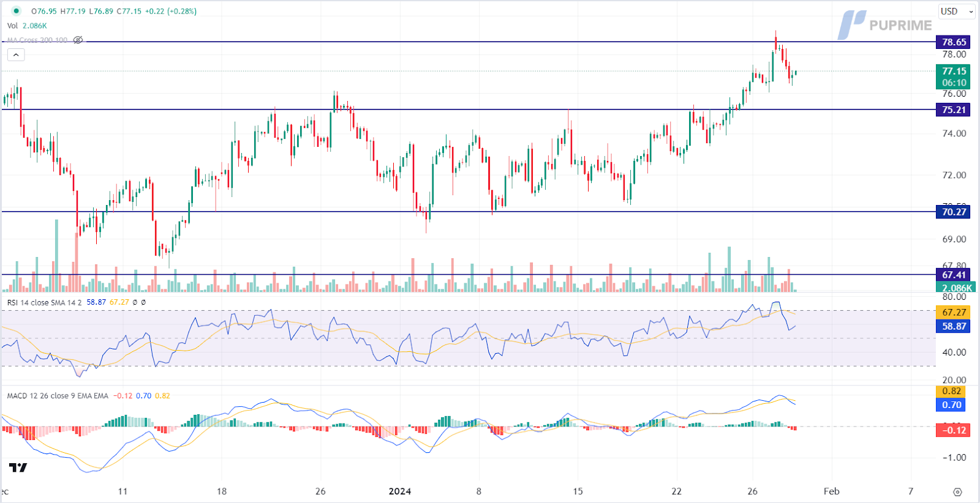This screenshot has height=503, width=980.
Task: Collapse the indicator legend with the chevron button
Action: 16,55
